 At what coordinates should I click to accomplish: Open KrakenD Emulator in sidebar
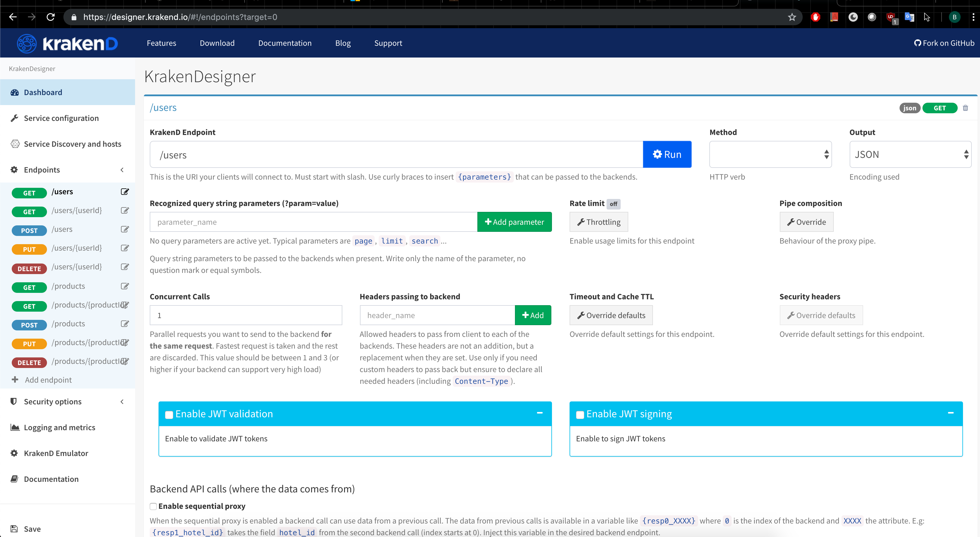point(67,453)
